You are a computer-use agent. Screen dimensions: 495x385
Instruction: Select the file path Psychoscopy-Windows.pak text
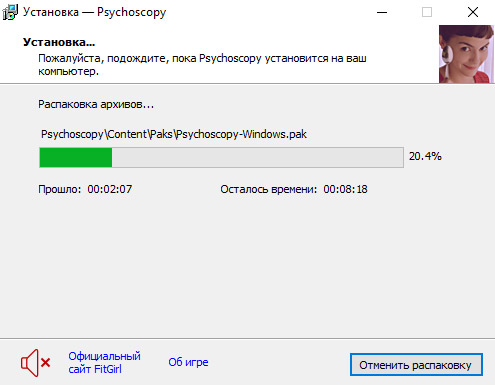174,134
